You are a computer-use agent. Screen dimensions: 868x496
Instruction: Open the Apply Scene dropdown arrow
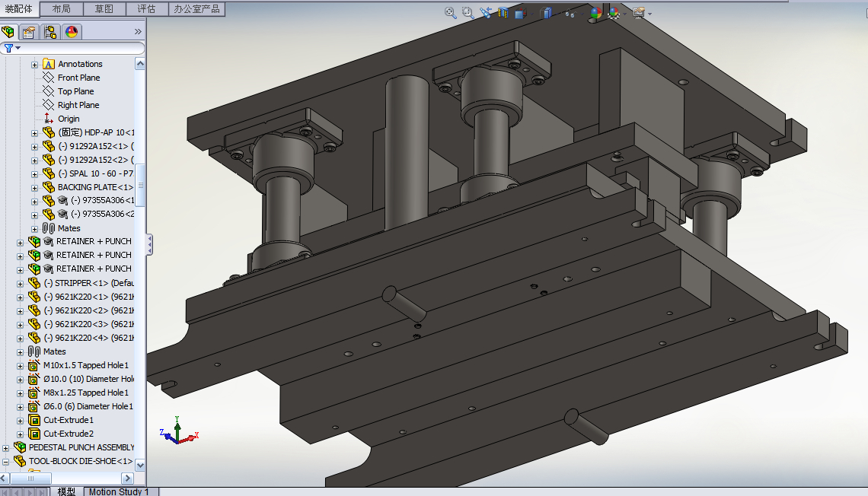[x=624, y=14]
